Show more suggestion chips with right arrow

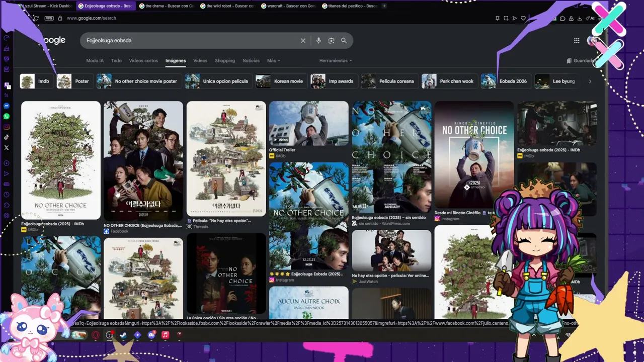coord(590,81)
